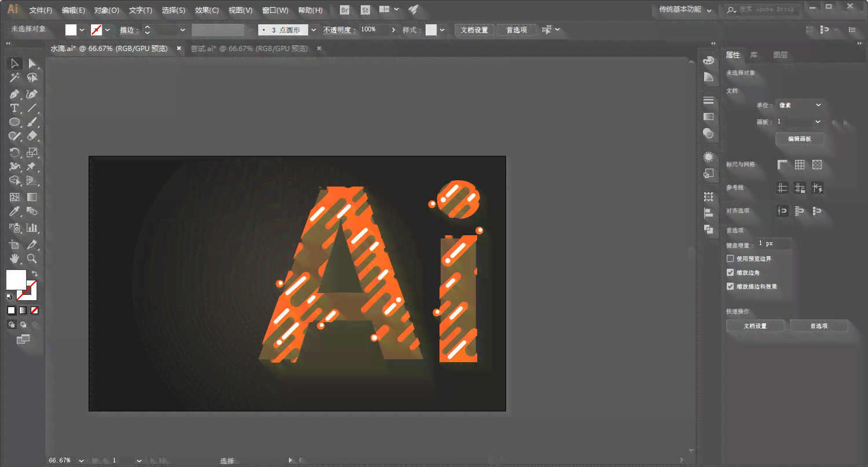868x467 pixels.
Task: Toggle lock guides icon
Action: tap(800, 188)
